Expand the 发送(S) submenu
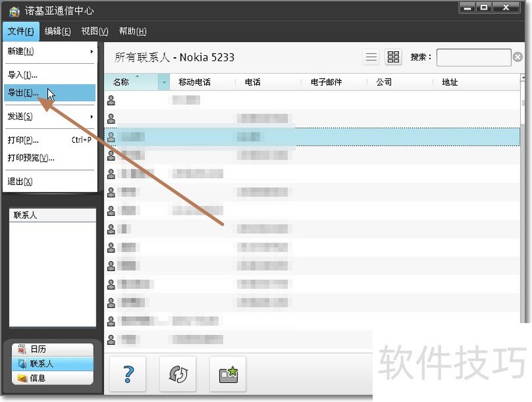Image resolution: width=532 pixels, height=402 pixels. point(49,116)
